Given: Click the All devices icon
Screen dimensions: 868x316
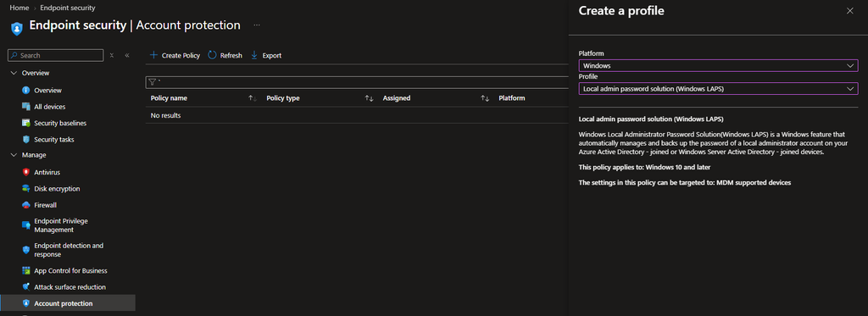Looking at the screenshot, I should tap(25, 106).
